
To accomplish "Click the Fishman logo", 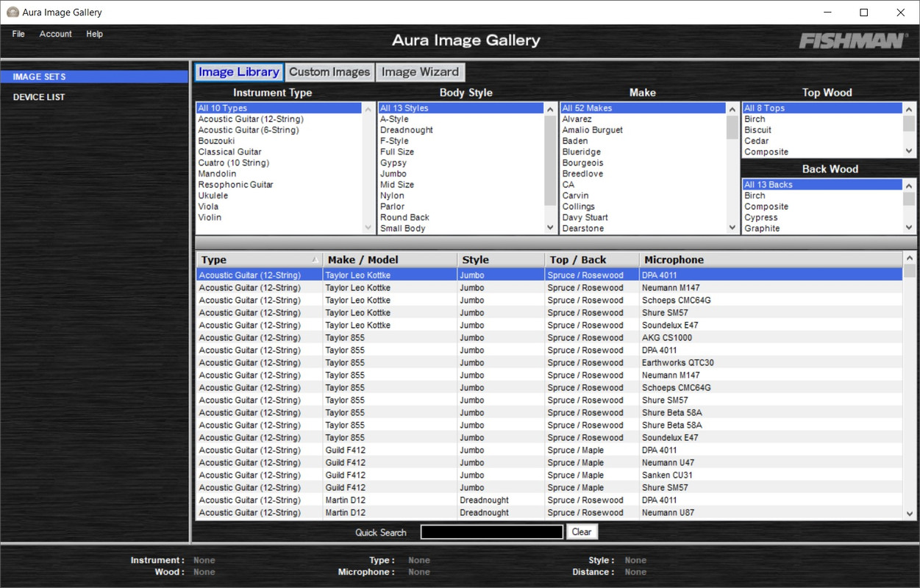I will tap(853, 40).
